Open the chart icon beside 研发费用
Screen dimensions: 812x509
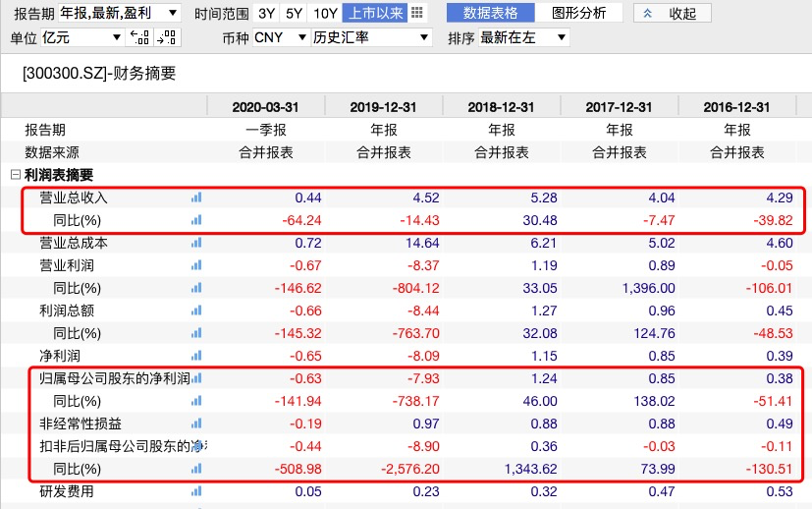coord(195,491)
